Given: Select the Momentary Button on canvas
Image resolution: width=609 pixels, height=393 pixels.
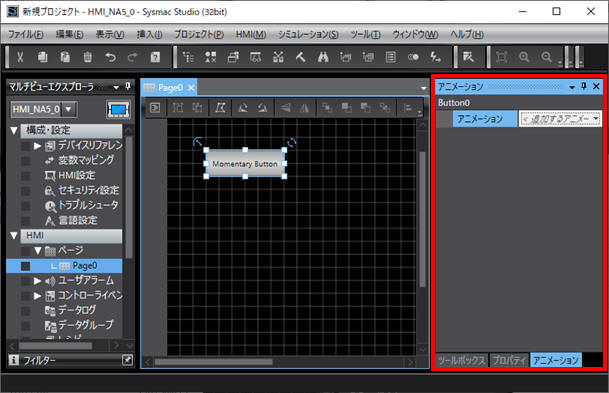Looking at the screenshot, I should [x=245, y=163].
